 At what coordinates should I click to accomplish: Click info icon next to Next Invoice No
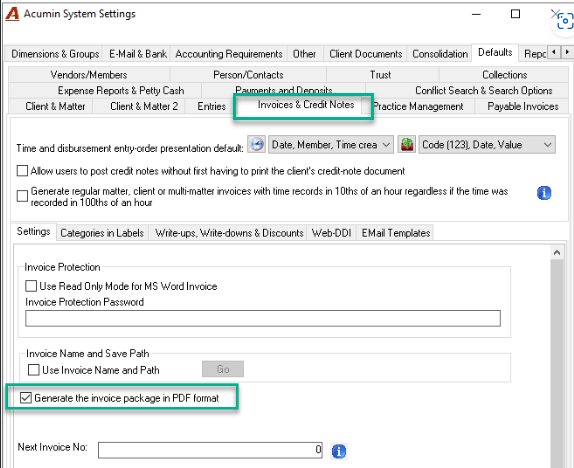(x=339, y=451)
